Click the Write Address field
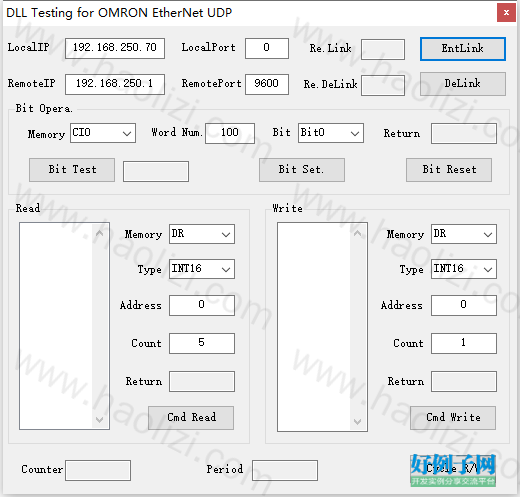The image size is (520, 497). tap(464, 305)
